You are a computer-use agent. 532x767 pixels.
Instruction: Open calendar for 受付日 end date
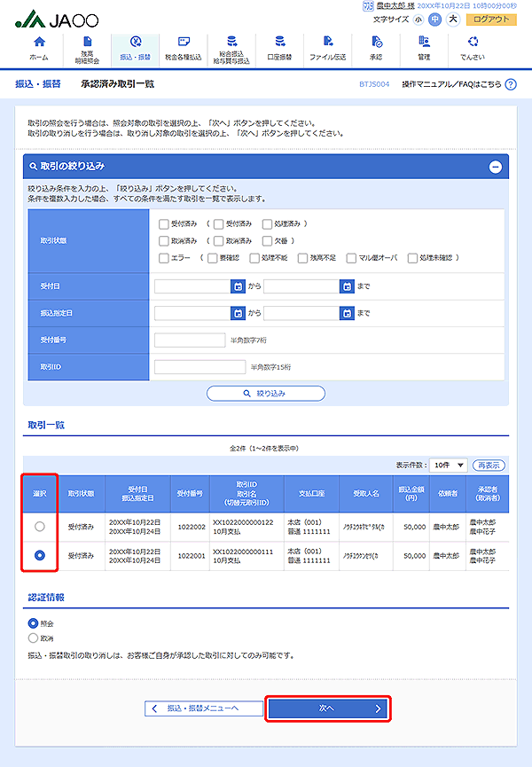tap(347, 286)
